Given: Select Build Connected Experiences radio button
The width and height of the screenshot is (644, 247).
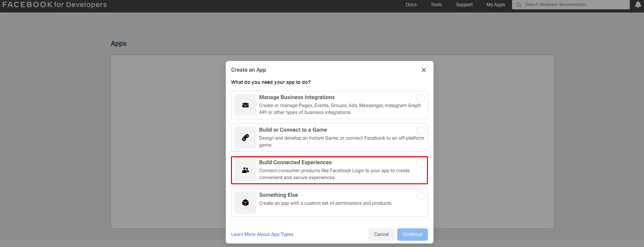Looking at the screenshot, I should tap(420, 163).
